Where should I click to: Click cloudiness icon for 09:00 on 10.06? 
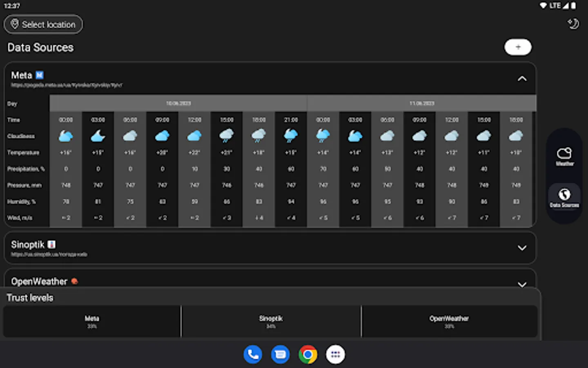coord(163,136)
